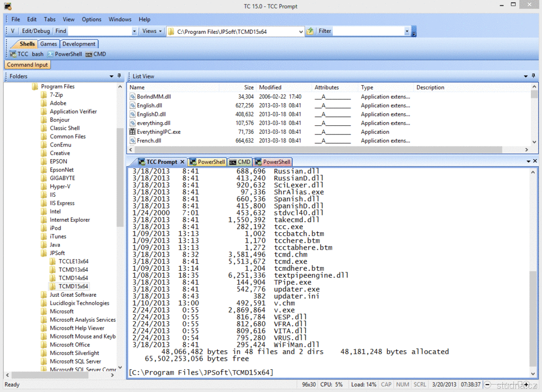
Task: Launch TCC from the shells toolbar
Action: click(x=19, y=54)
